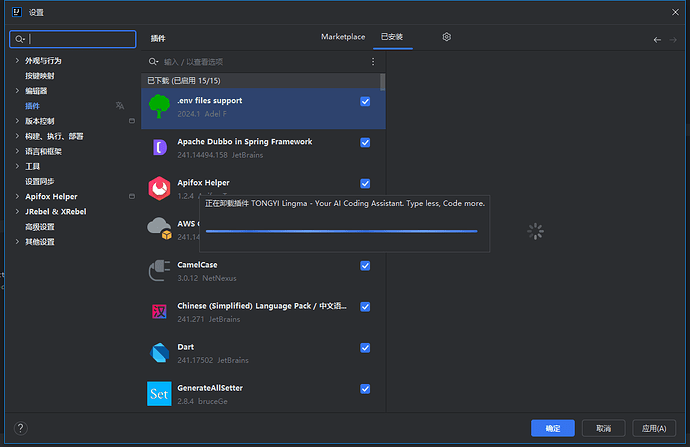Expand the 编辑器 settings node
The image size is (690, 447).
[17, 91]
